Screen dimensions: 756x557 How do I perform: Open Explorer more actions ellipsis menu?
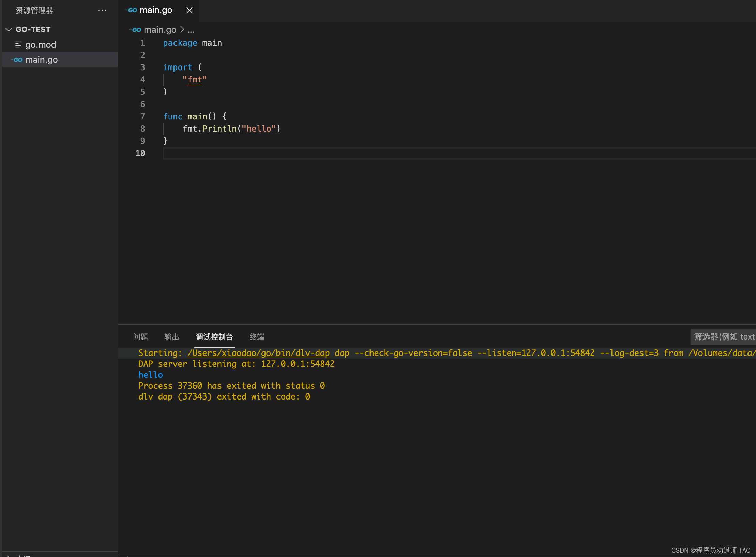point(102,10)
